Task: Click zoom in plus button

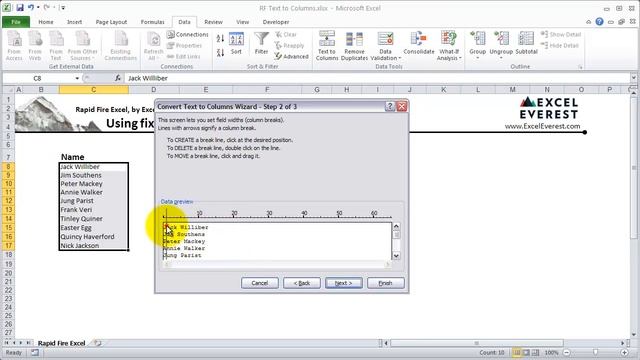Action: pyautogui.click(x=624, y=352)
